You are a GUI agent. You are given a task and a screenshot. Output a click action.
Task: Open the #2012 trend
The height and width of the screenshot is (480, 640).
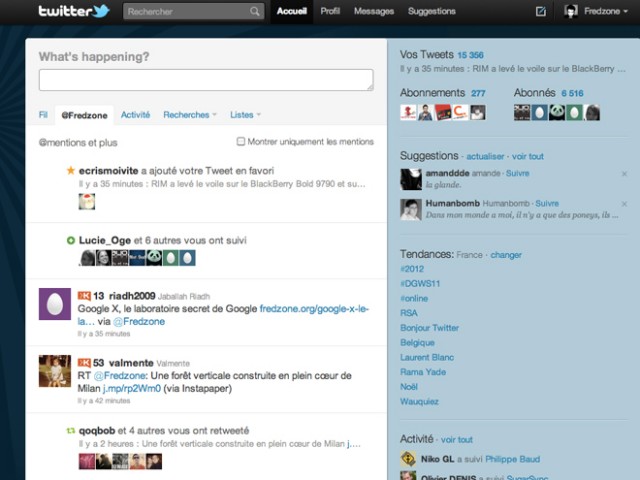tap(412, 269)
